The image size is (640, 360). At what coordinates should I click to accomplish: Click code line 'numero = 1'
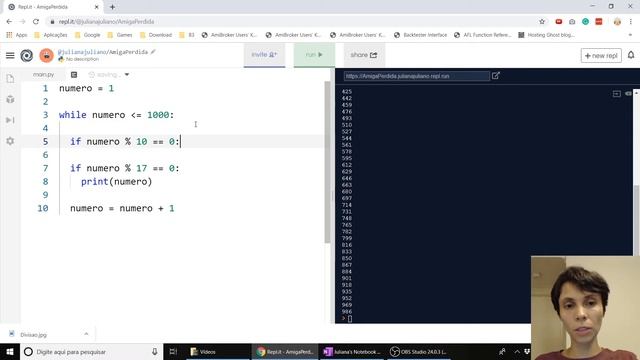point(87,88)
